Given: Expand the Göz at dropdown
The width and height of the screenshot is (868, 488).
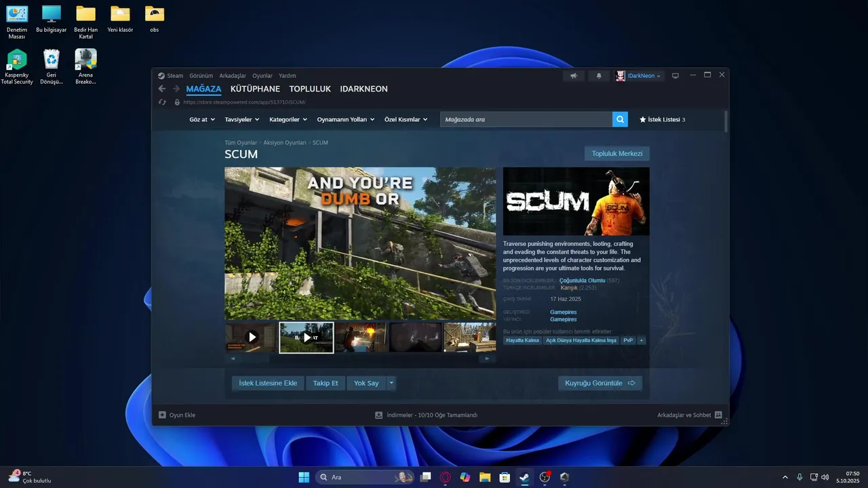Looking at the screenshot, I should (202, 119).
